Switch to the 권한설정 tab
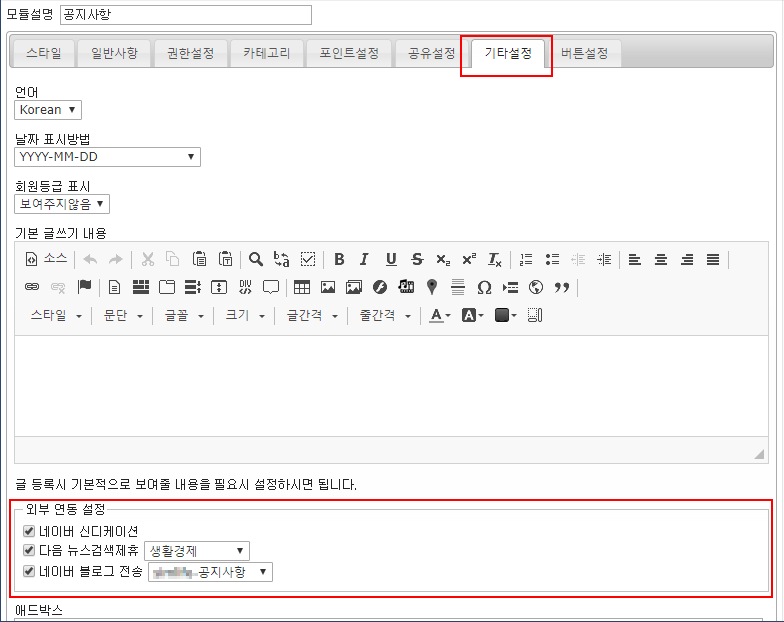 click(x=190, y=53)
